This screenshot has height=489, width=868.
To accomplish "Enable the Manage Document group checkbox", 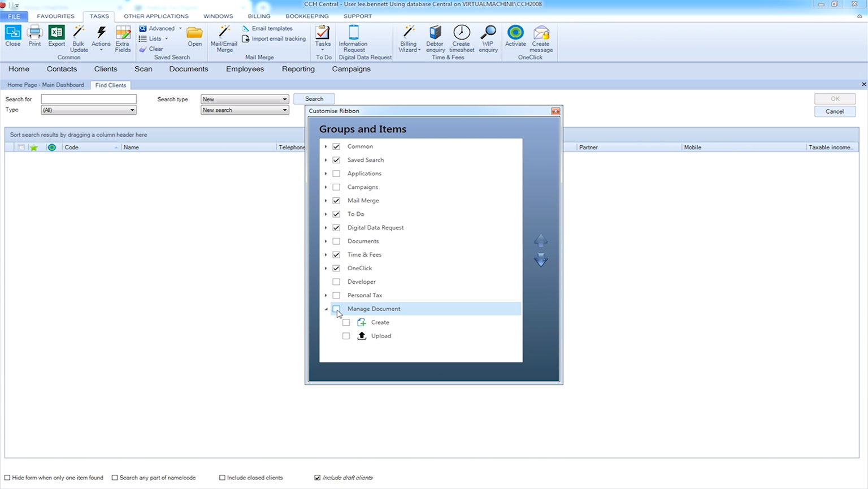I will pos(336,309).
